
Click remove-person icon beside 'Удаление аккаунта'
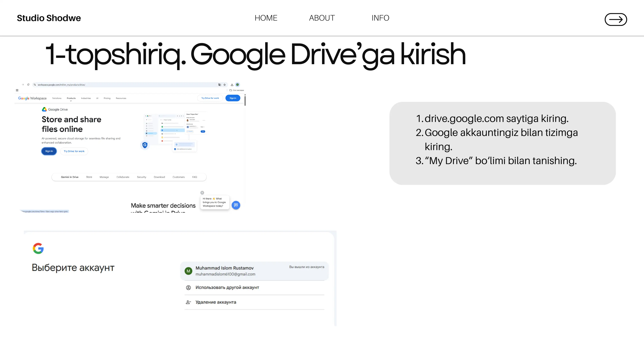189,302
